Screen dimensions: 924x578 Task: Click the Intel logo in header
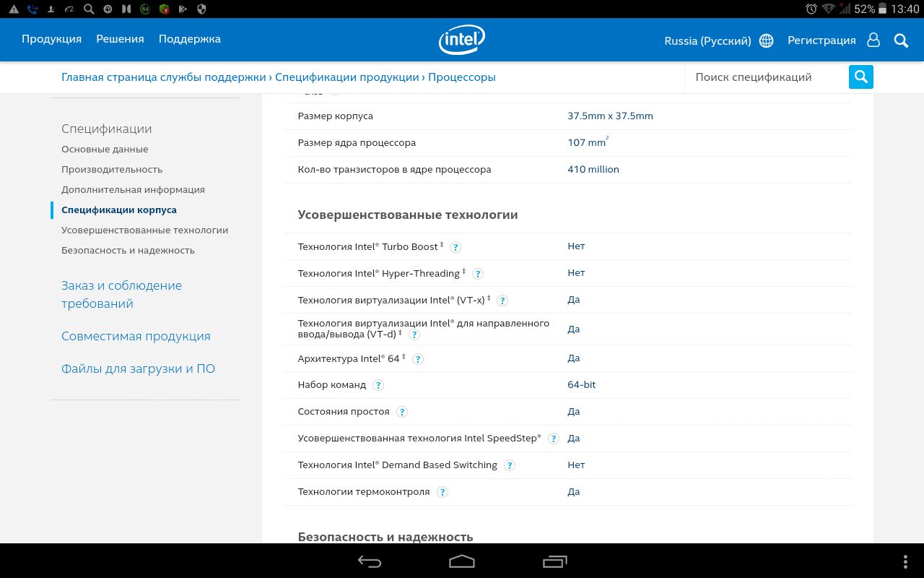pos(462,40)
